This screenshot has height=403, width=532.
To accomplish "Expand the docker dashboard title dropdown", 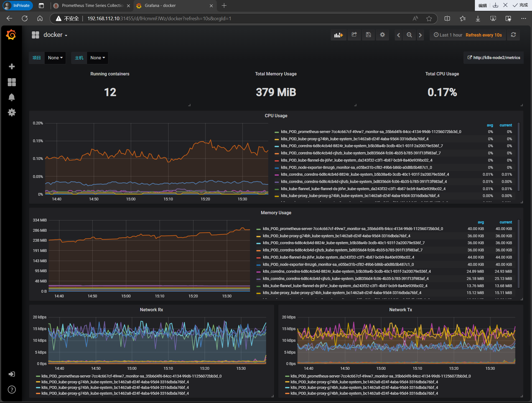I will 55,35.
